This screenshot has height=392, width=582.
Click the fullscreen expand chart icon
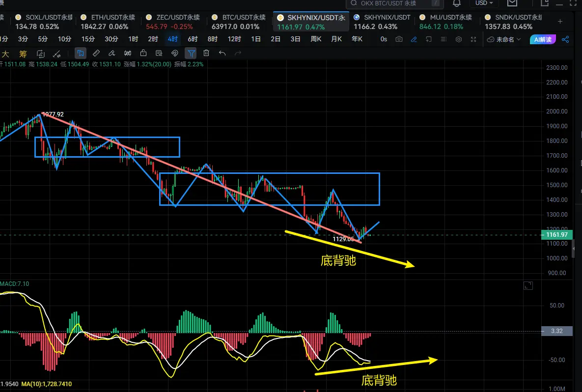pyautogui.click(x=473, y=39)
